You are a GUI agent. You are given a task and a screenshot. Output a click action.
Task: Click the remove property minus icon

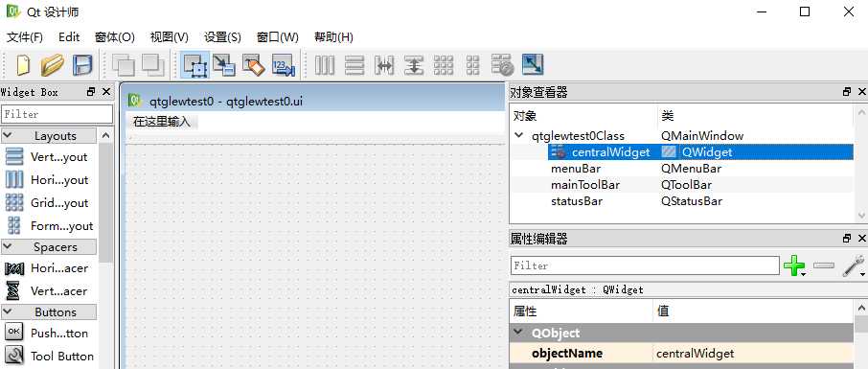pos(824,265)
